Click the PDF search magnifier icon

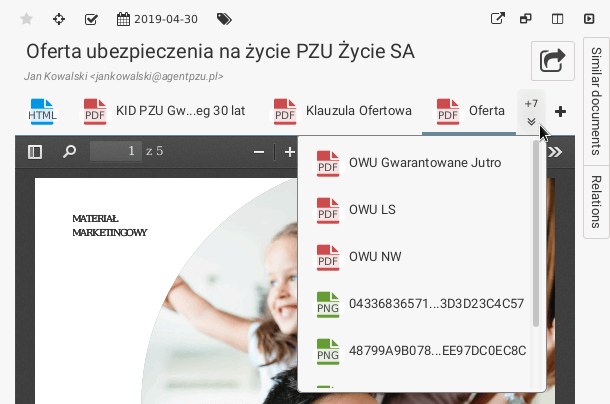click(69, 152)
